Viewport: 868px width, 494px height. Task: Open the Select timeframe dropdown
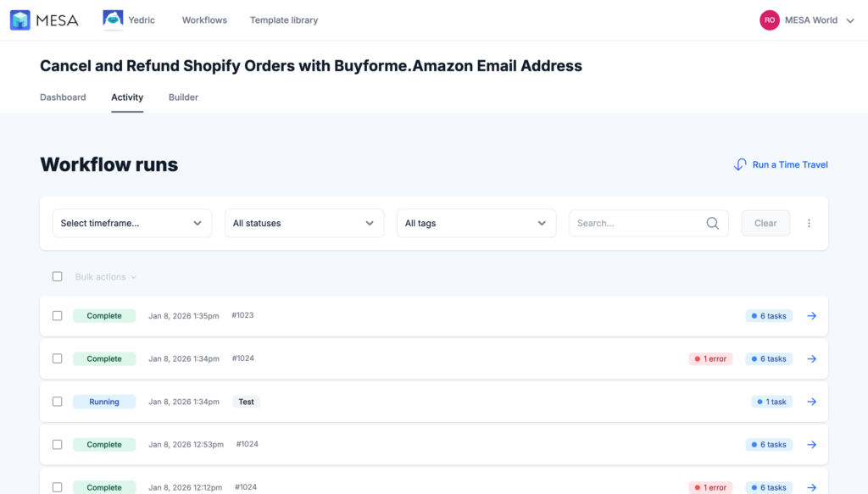point(131,223)
